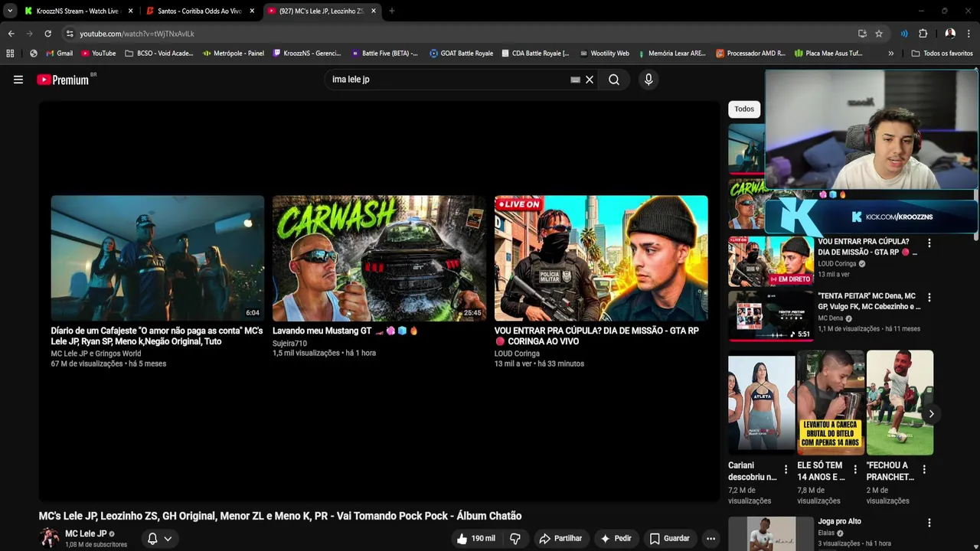Play the CARWASH Mustang GT thumbnail

coord(379,258)
